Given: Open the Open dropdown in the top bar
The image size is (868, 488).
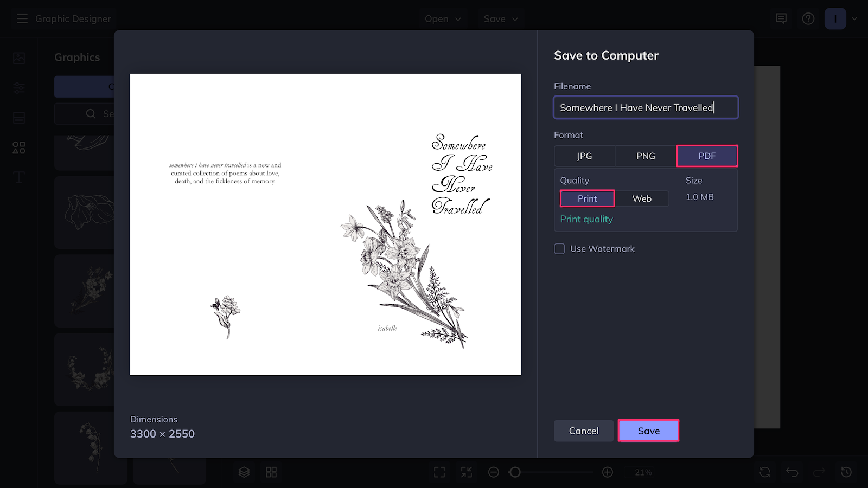Looking at the screenshot, I should pos(443,18).
